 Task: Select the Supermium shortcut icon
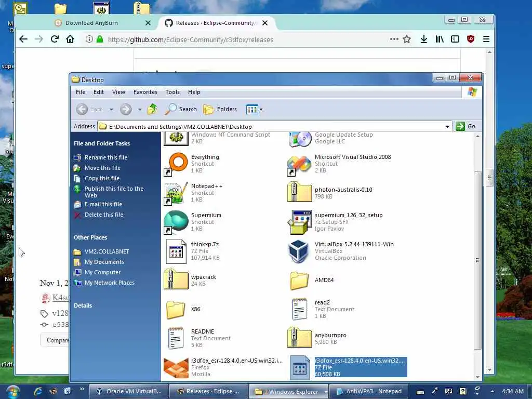176,222
